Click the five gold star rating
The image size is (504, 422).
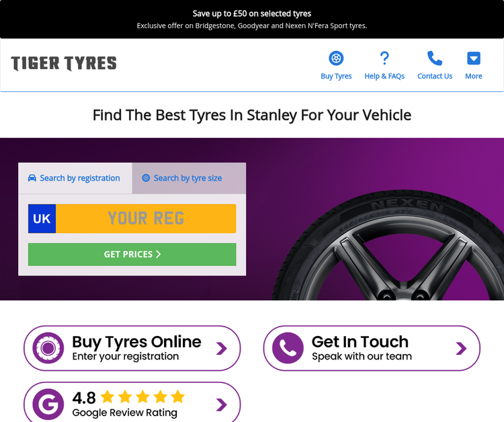[142, 397]
